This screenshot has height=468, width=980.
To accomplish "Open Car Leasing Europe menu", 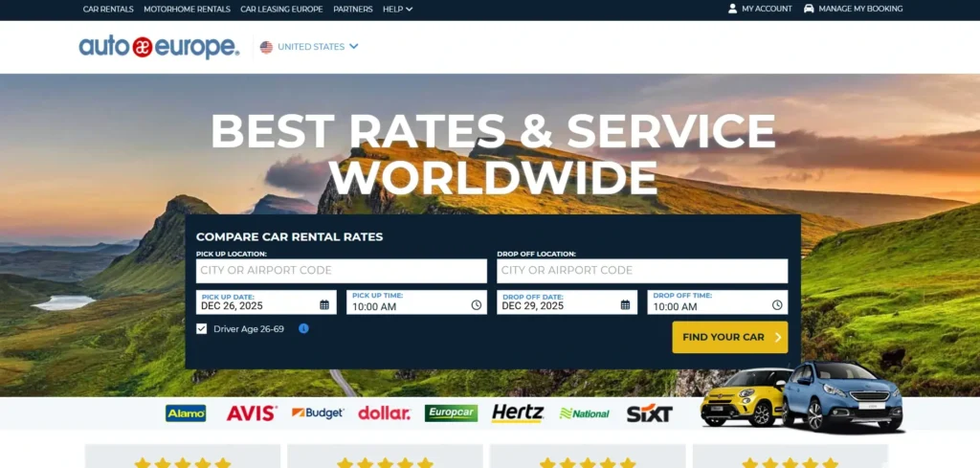I will click(282, 9).
